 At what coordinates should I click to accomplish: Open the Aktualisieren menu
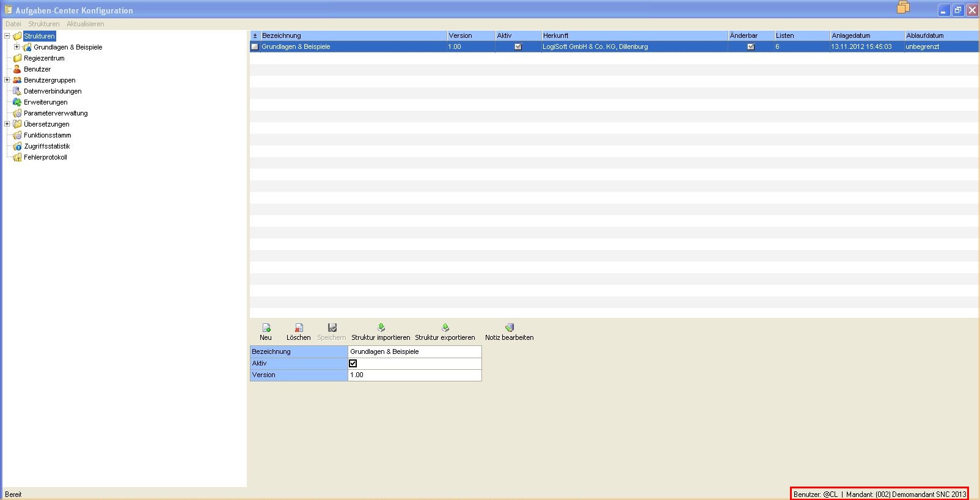[x=86, y=24]
